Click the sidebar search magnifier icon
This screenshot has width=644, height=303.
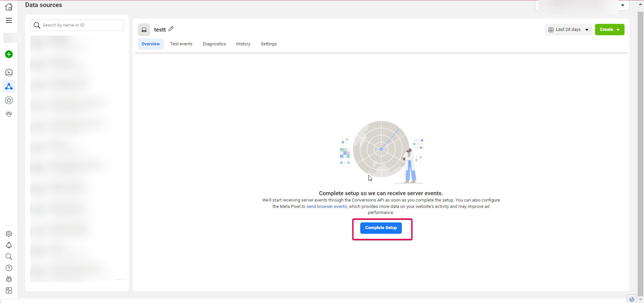pyautogui.click(x=9, y=257)
